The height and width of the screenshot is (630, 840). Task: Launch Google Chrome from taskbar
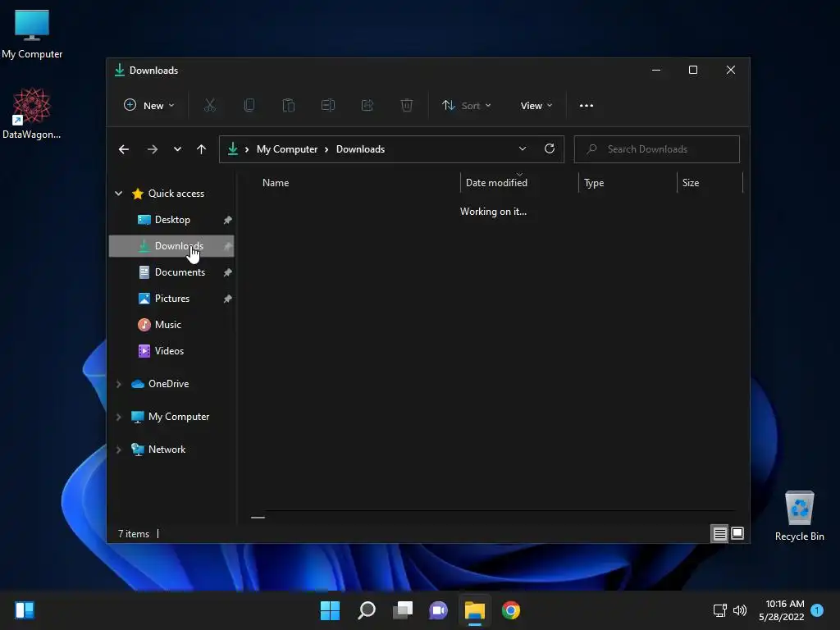(x=511, y=610)
